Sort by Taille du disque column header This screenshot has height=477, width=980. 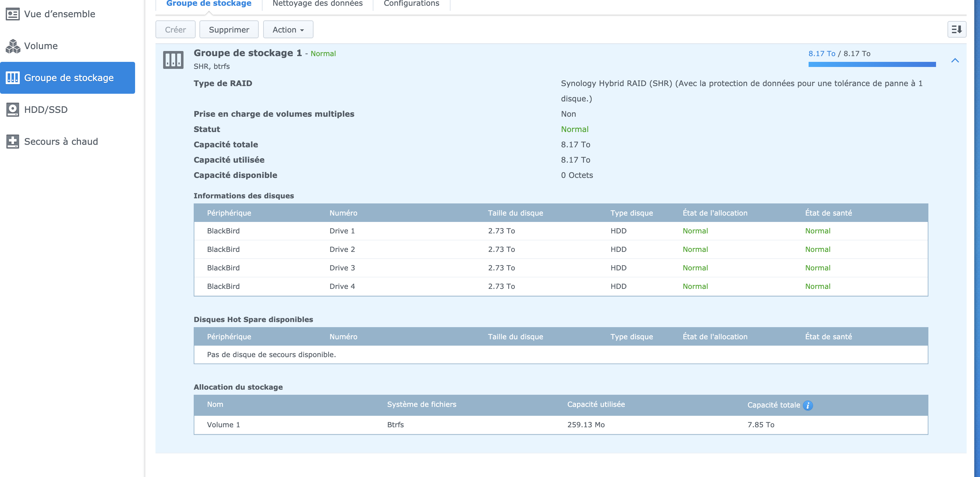(x=515, y=213)
